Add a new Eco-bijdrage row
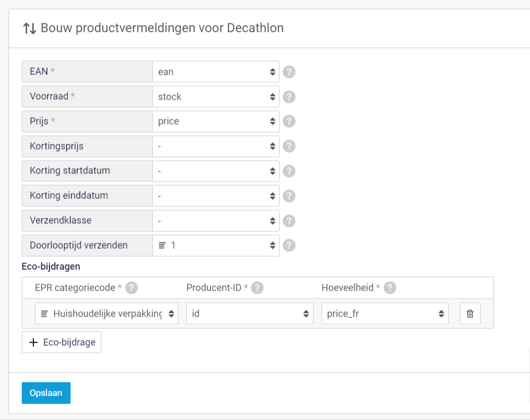The height and width of the screenshot is (420, 530). (x=62, y=342)
